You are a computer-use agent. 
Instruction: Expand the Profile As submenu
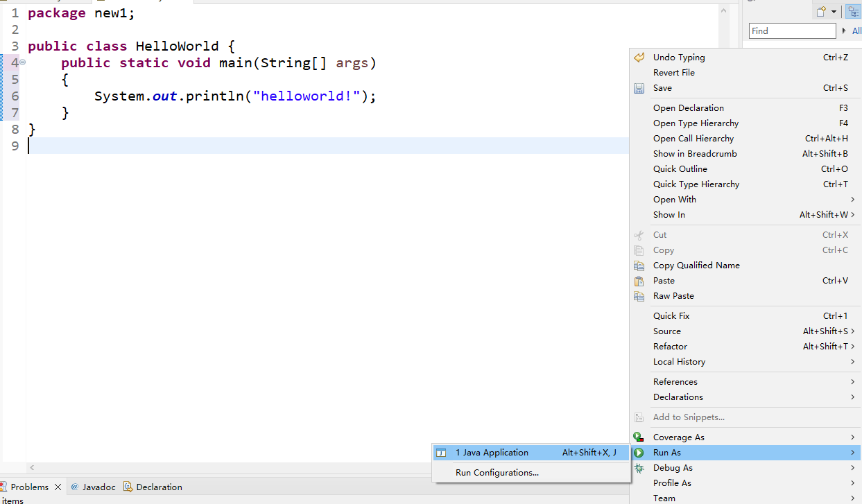click(x=852, y=483)
